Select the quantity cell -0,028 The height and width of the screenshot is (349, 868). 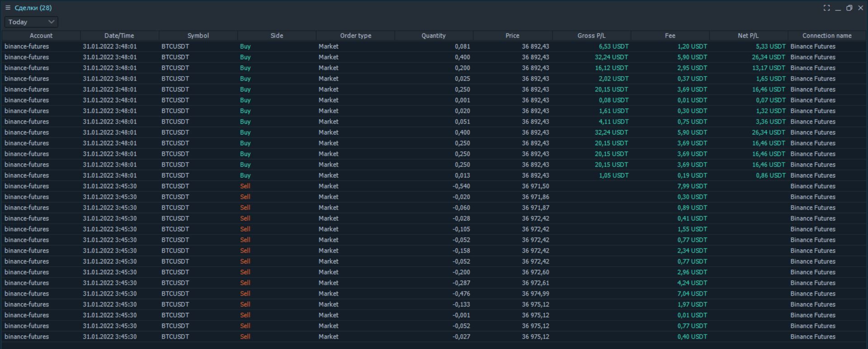tap(461, 218)
